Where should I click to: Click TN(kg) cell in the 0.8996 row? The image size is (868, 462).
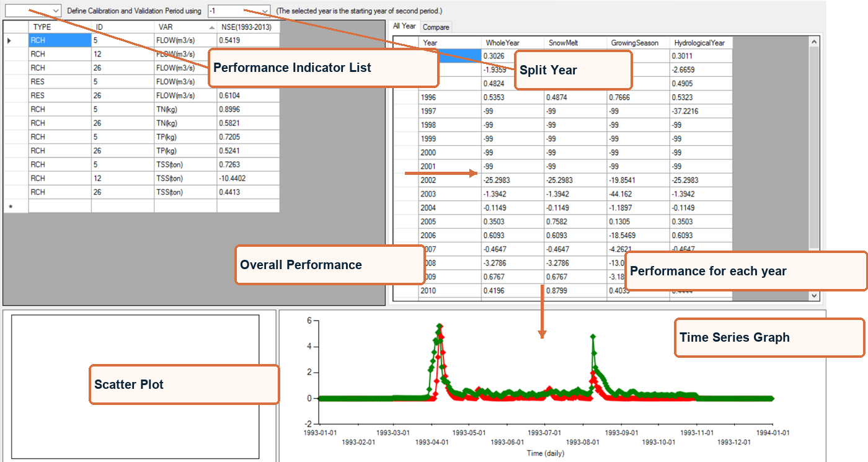pos(185,109)
